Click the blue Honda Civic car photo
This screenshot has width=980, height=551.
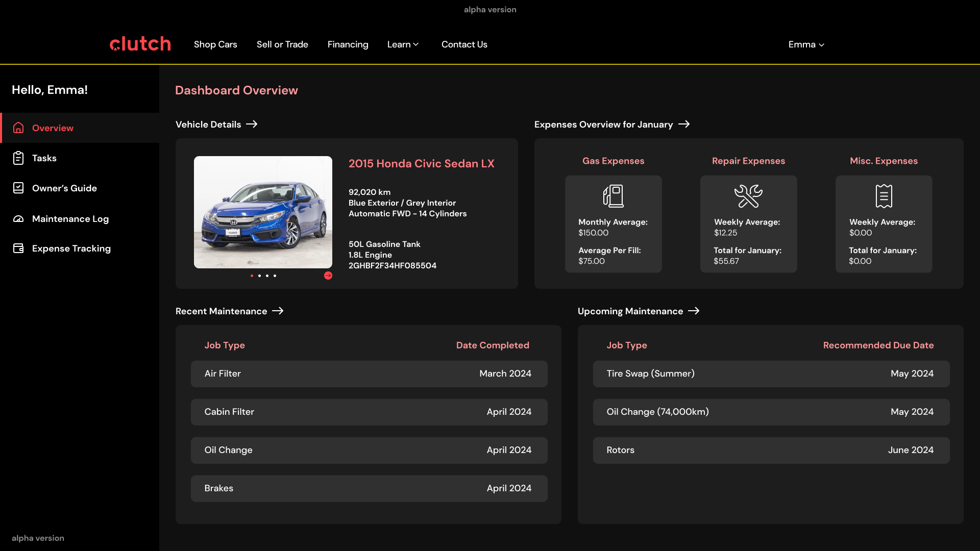click(263, 212)
